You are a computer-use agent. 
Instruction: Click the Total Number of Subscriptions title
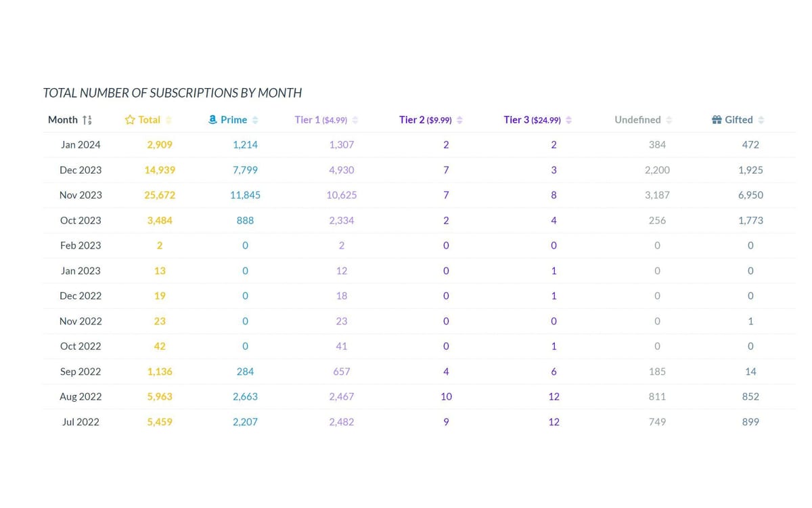(x=172, y=93)
